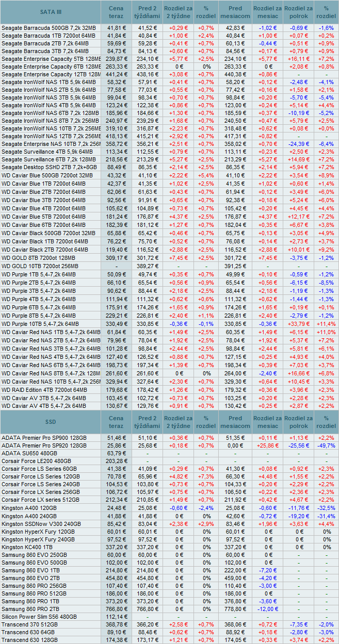Select -12,00 € monthly difference for Samsung 860 PRO 2TB

tap(267, 609)
